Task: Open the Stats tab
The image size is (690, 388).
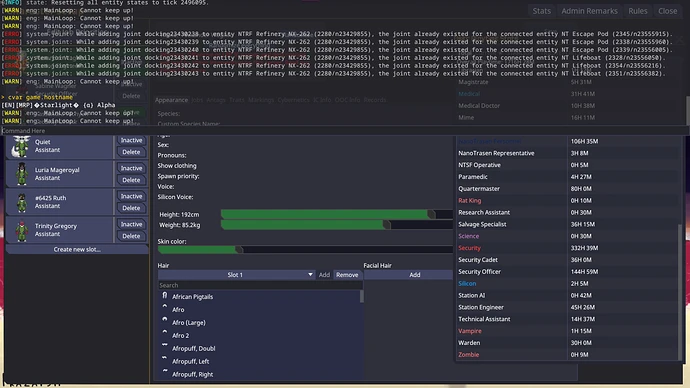Action: 541,11
